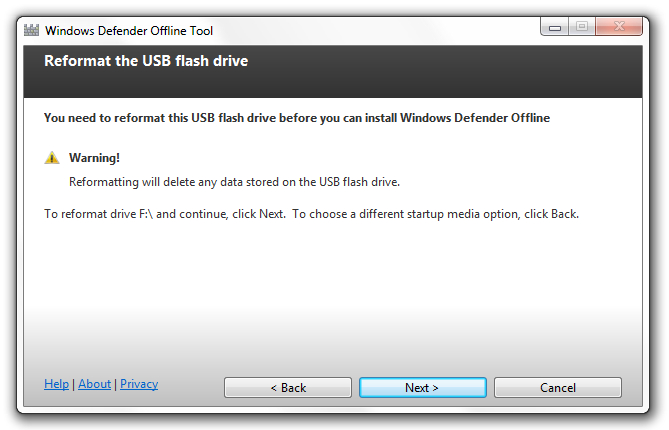
Task: Click the disabled maximize window button
Action: coord(582,27)
